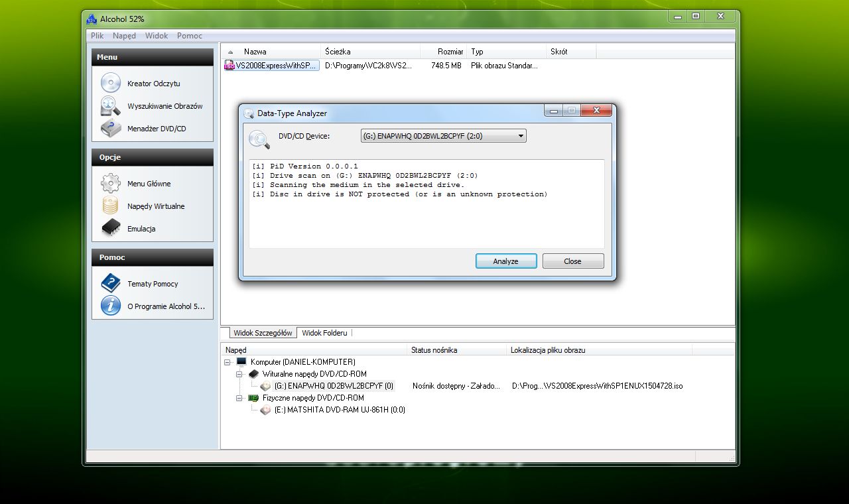Click 'Nośnik dostępny - Załado...' status text

click(456, 386)
